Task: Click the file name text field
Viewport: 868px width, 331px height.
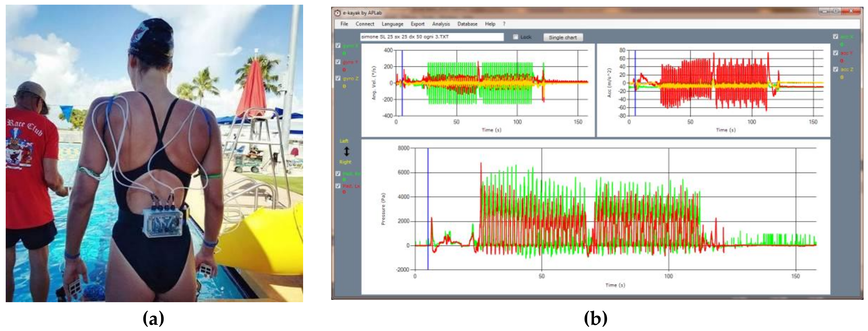Action: click(431, 37)
